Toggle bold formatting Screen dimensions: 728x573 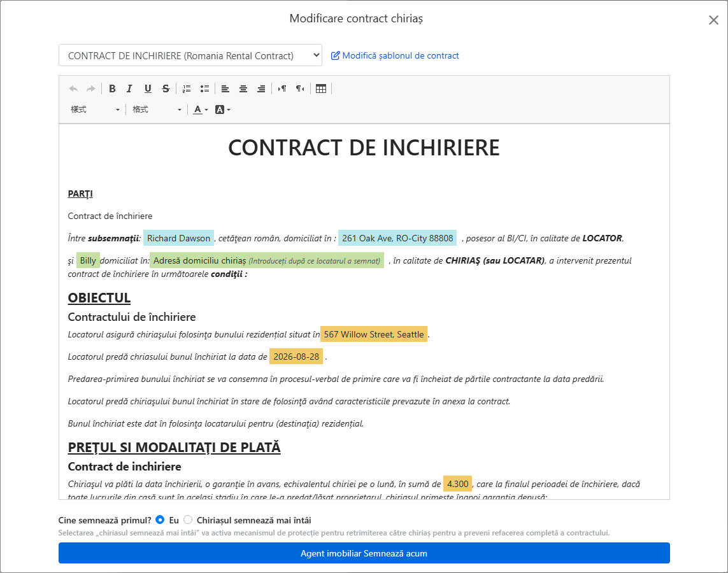(x=112, y=88)
